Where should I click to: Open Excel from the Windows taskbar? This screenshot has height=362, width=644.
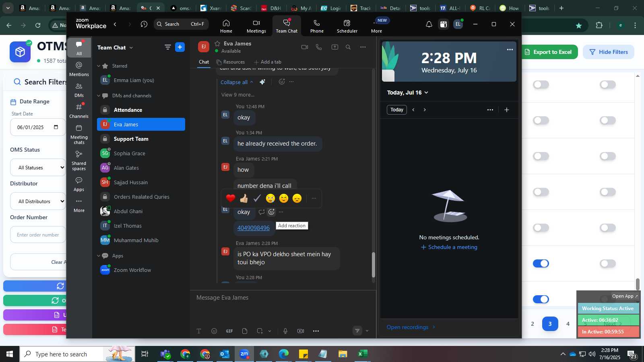pyautogui.click(x=363, y=354)
